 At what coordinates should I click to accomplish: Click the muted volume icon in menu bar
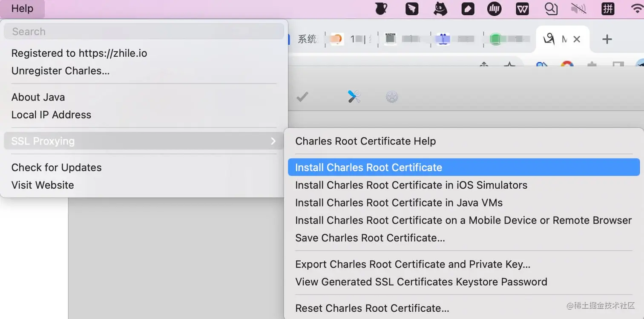578,9
